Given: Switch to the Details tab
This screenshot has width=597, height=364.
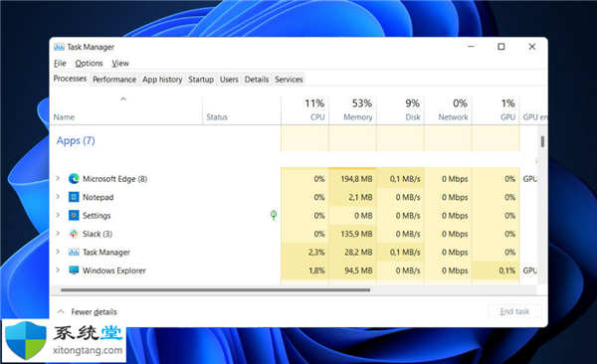Looking at the screenshot, I should point(257,80).
